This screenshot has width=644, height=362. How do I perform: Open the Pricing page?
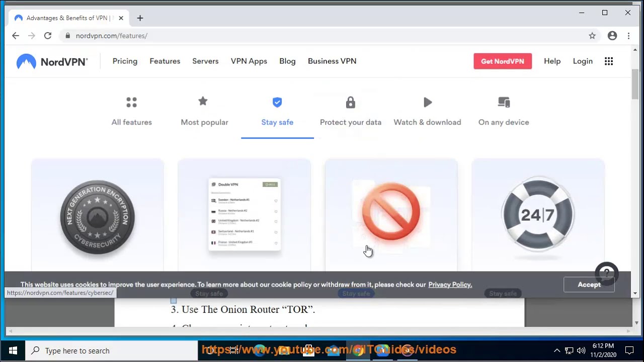tap(125, 61)
